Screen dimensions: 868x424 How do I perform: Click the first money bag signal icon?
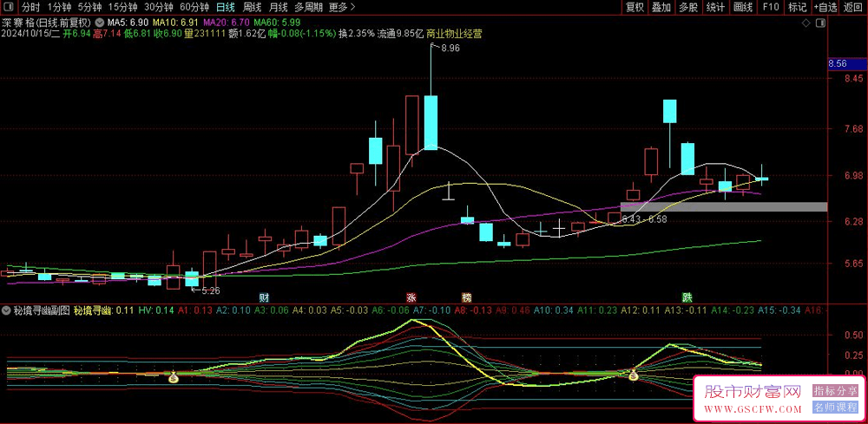[174, 377]
